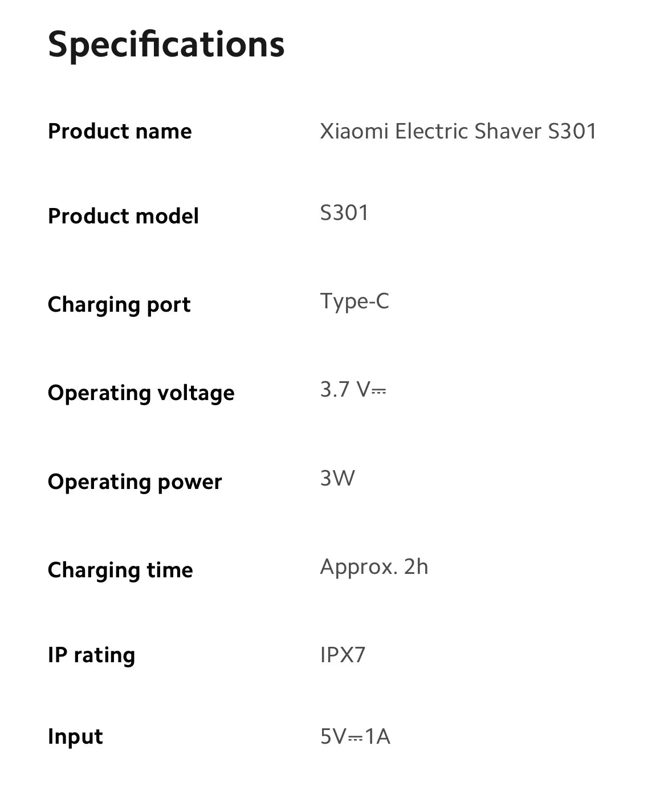Click the DC symbol in the input value
The image size is (672, 799).
coord(356,738)
